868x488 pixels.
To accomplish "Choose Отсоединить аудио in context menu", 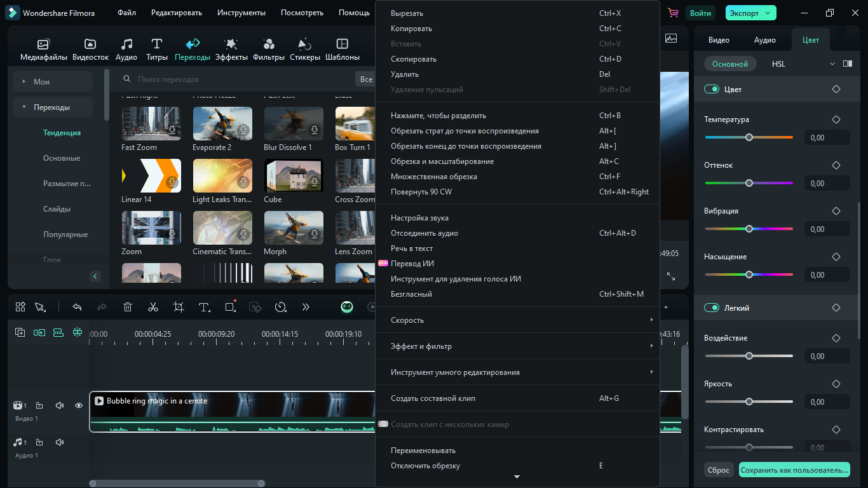I will coord(517,233).
